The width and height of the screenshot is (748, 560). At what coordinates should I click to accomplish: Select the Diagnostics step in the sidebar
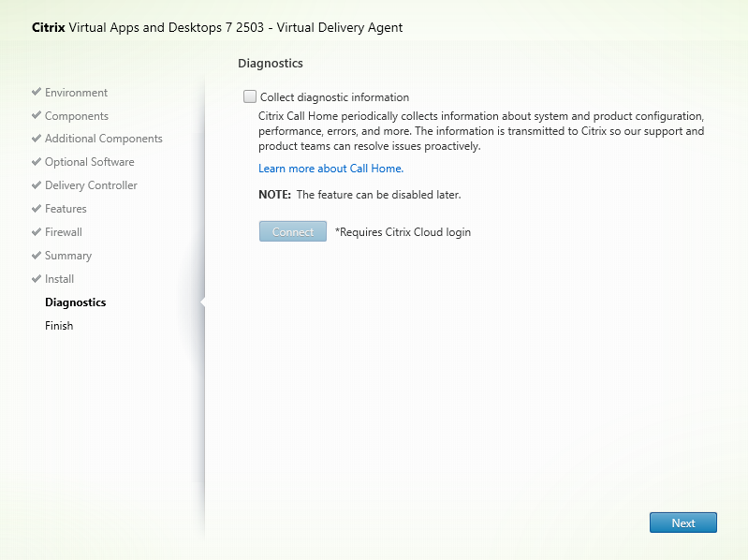[75, 302]
